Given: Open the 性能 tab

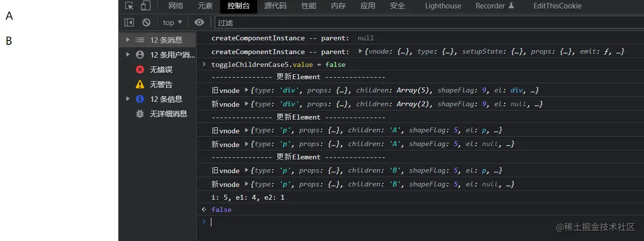Looking at the screenshot, I should click(309, 6).
